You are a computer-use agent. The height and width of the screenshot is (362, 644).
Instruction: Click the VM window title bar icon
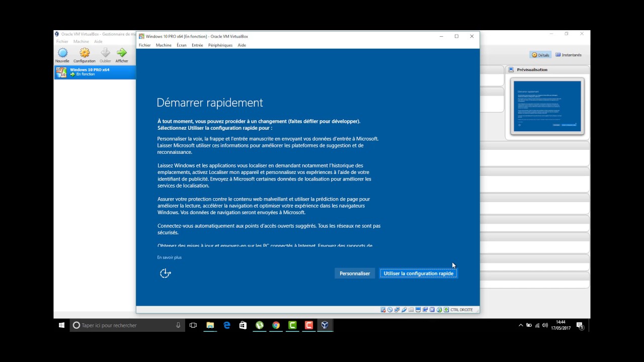point(142,36)
